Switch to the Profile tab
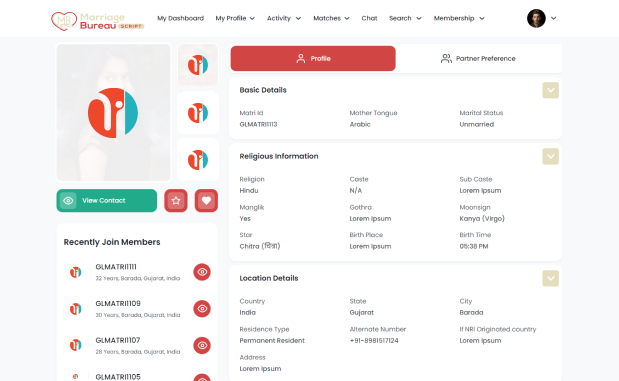The image size is (619, 381). click(x=313, y=58)
